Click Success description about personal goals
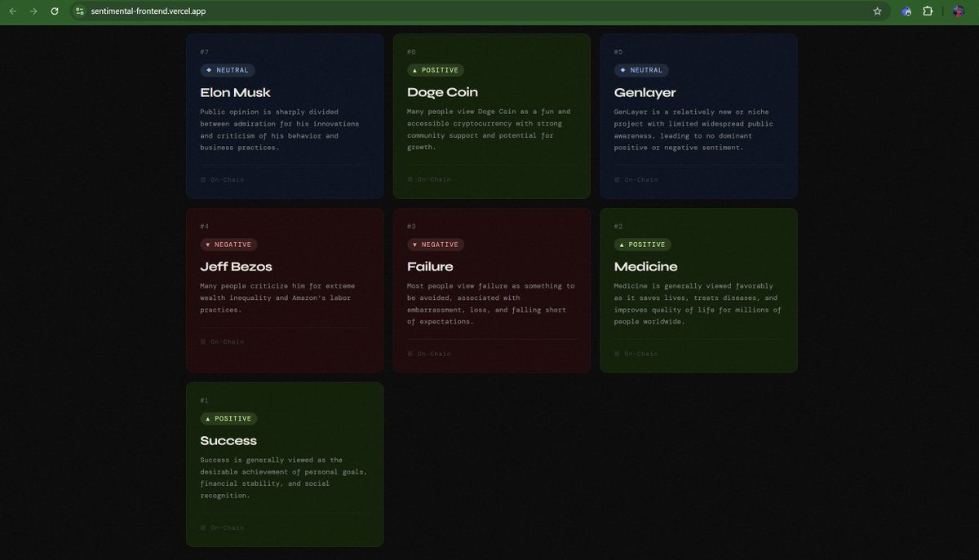 click(283, 478)
